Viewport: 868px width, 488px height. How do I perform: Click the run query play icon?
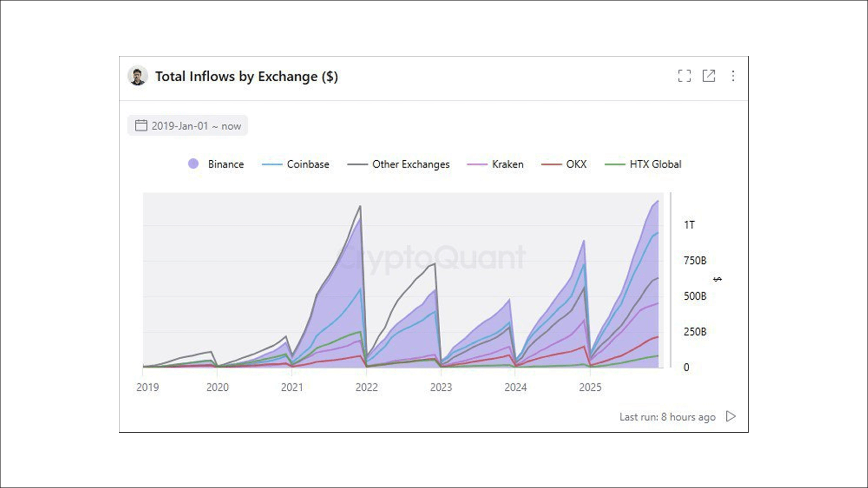point(731,416)
